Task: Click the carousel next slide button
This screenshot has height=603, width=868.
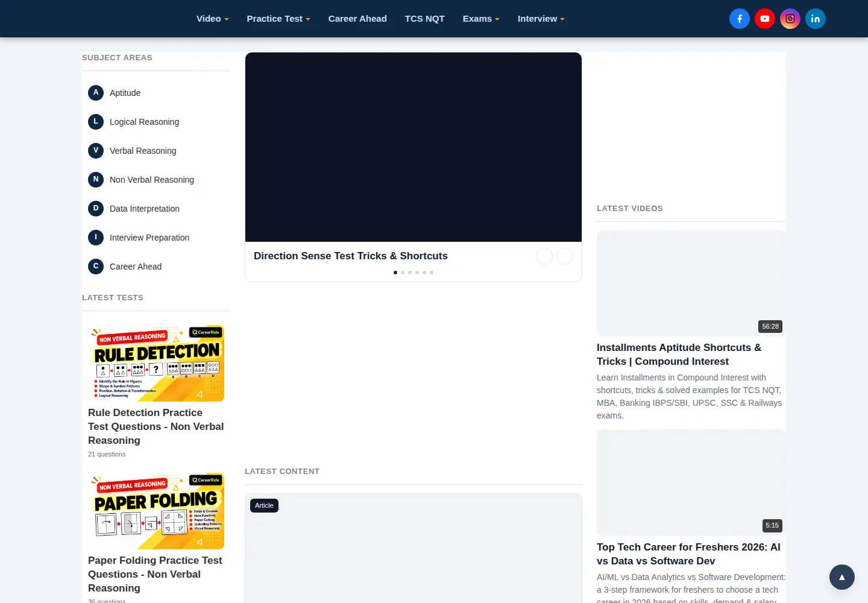Action: [565, 256]
